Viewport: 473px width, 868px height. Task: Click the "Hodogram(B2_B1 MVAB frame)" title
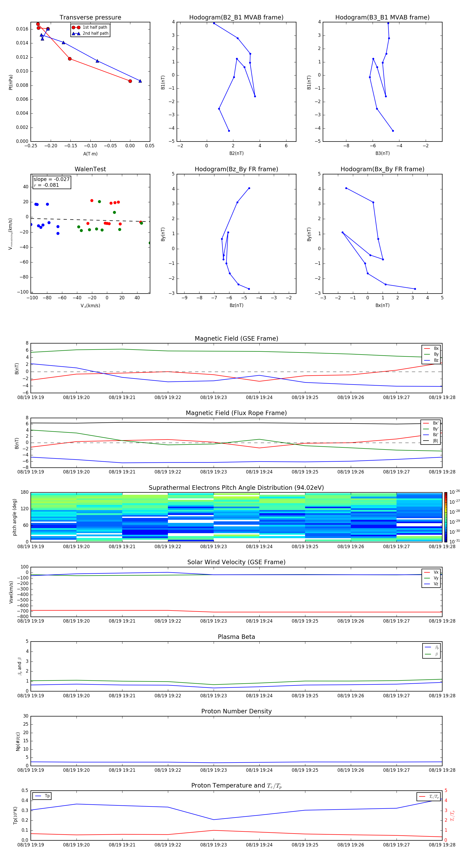(x=236, y=17)
